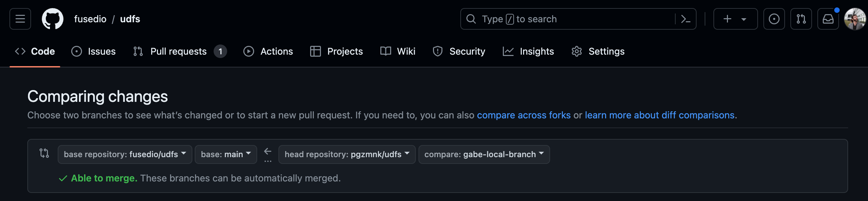Open the command palette icon

pos(685,19)
